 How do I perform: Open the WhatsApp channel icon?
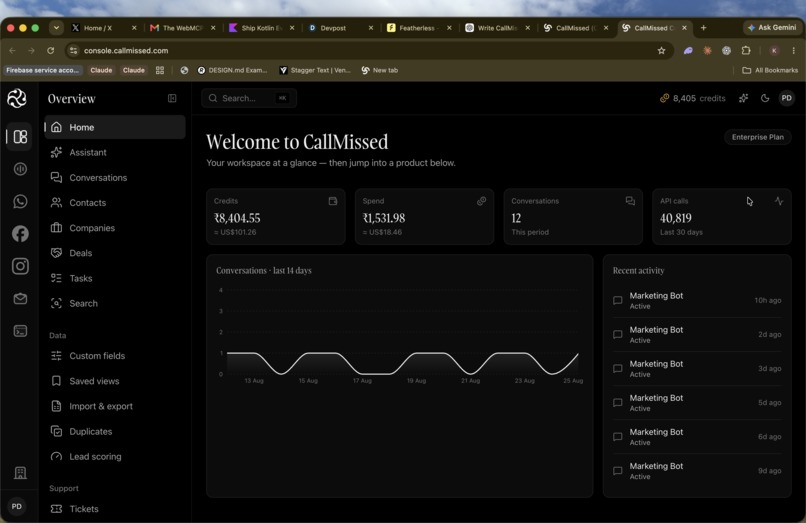click(x=20, y=202)
